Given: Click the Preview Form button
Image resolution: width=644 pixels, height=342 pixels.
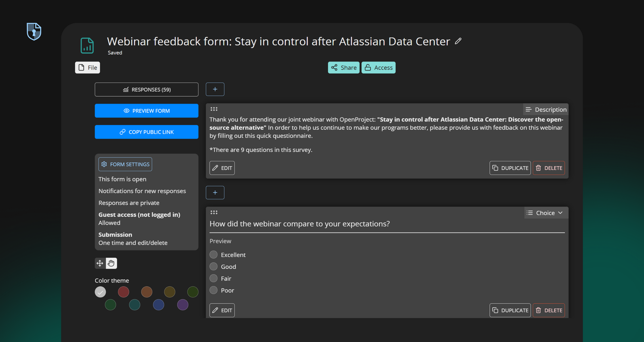Looking at the screenshot, I should pos(146,111).
